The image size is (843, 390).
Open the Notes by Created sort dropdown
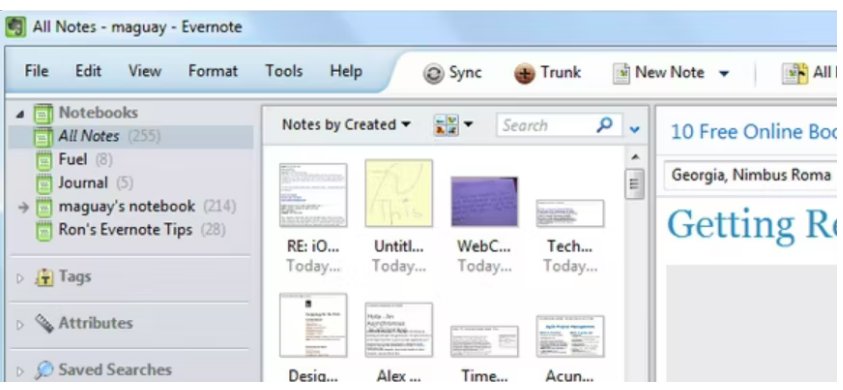tap(346, 125)
